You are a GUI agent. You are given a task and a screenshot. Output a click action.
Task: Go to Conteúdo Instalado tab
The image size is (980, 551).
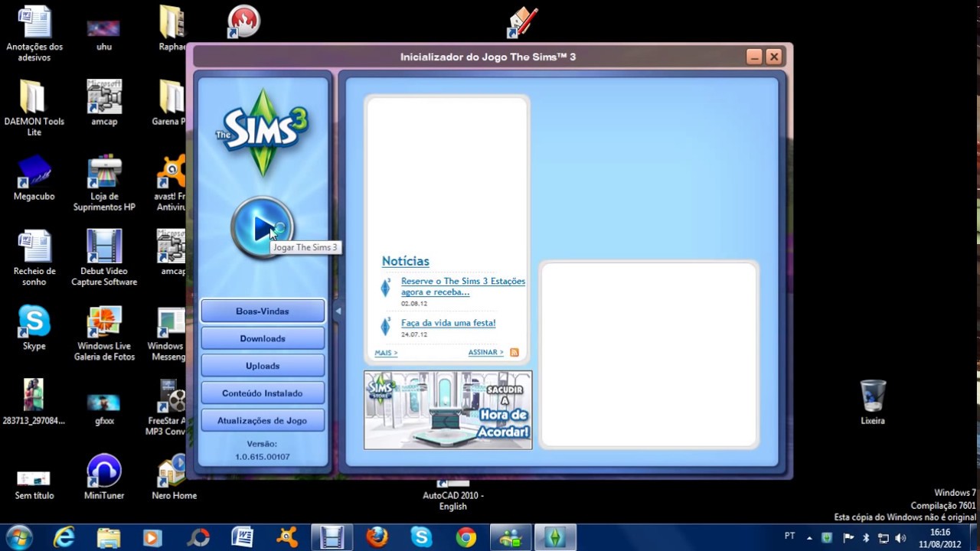[263, 393]
